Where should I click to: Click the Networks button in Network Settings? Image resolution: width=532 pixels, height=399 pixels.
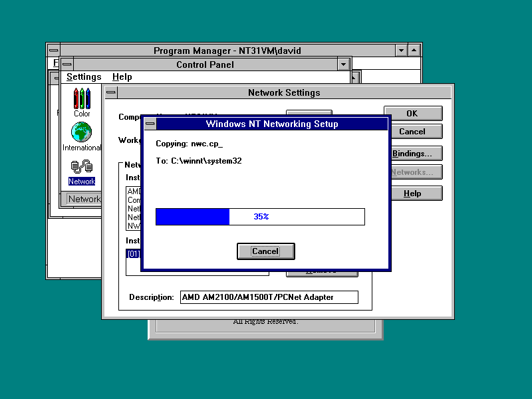pos(417,172)
